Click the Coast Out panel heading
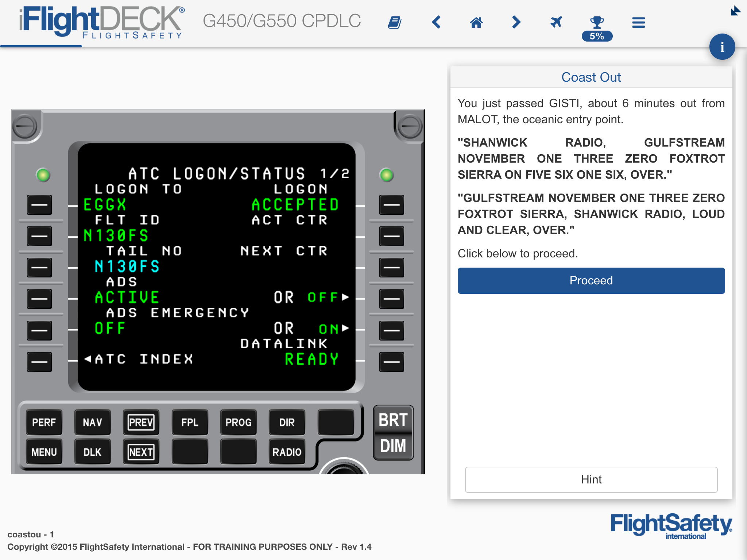 [x=591, y=77]
